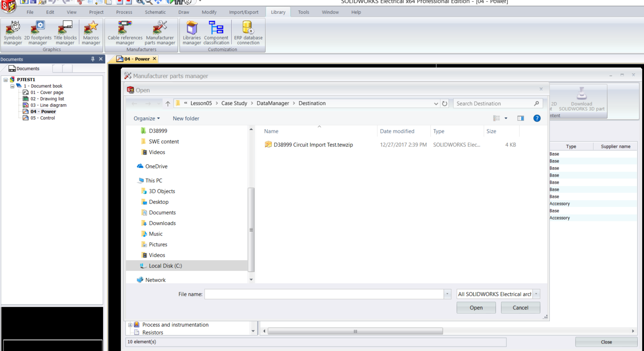Pin the Documents panel
The width and height of the screenshot is (644, 351).
(93, 59)
